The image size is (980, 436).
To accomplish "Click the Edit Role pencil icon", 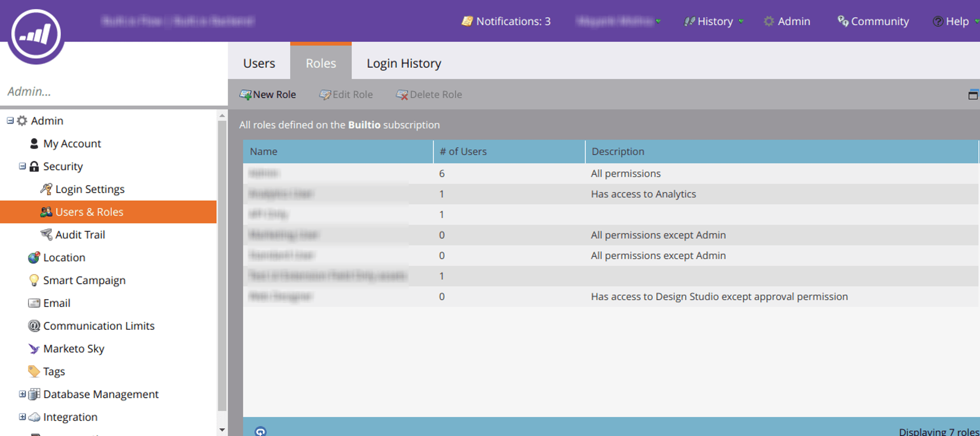I will click(325, 95).
